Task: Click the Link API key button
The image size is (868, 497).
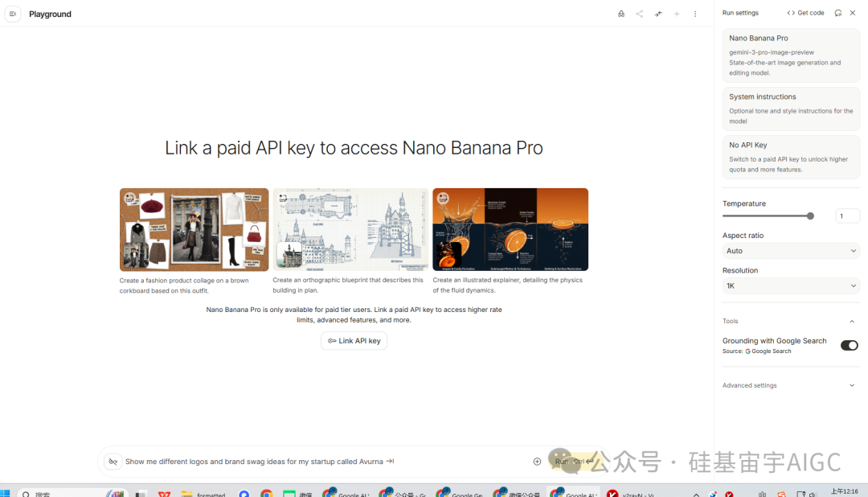Action: [x=354, y=341]
